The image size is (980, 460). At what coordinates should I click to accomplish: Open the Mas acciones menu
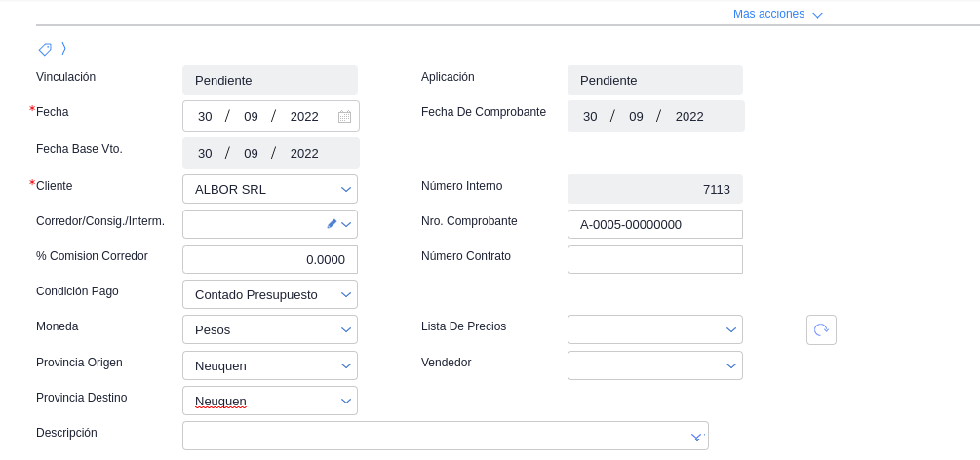point(778,14)
